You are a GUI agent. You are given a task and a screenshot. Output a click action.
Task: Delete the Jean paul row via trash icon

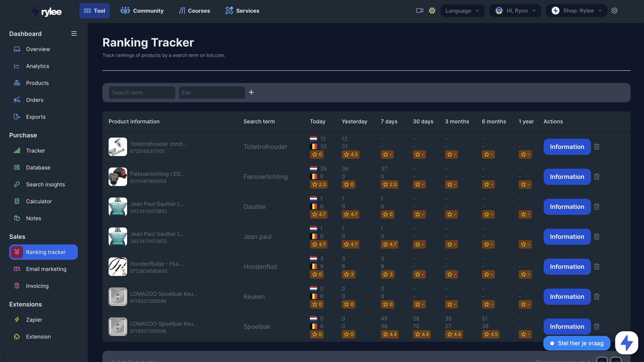(597, 237)
